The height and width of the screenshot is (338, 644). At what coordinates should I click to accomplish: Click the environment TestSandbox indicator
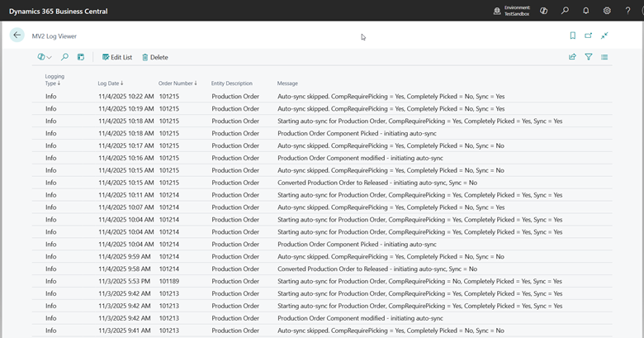point(512,11)
